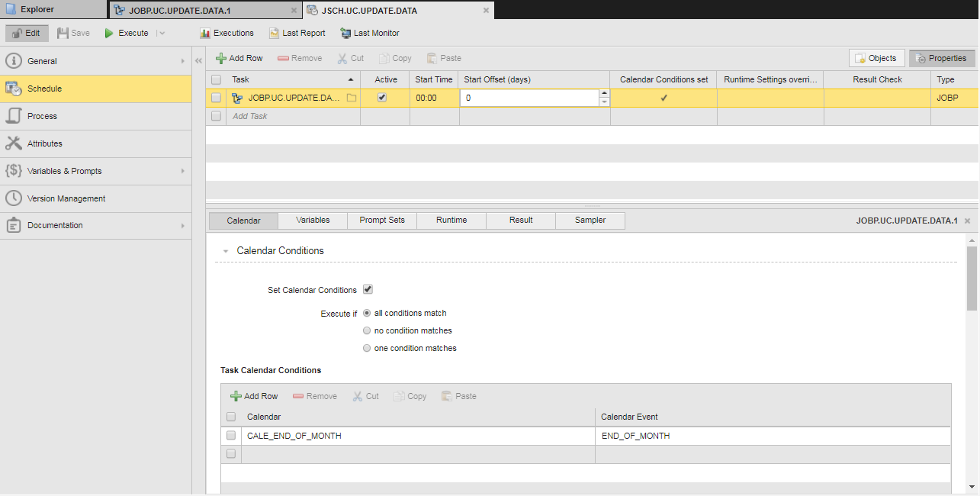Image resolution: width=980 pixels, height=496 pixels.
Task: Switch to the Runtime tab
Action: [x=451, y=221]
